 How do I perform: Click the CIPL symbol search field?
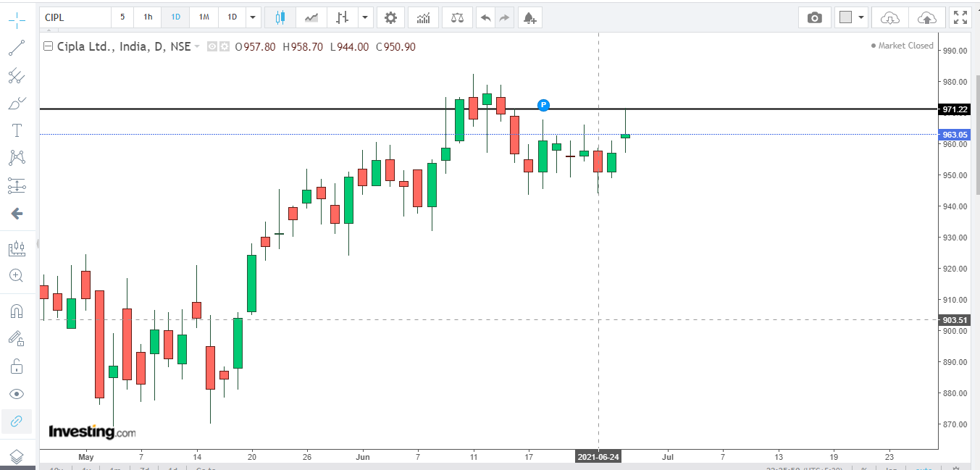[x=75, y=17]
